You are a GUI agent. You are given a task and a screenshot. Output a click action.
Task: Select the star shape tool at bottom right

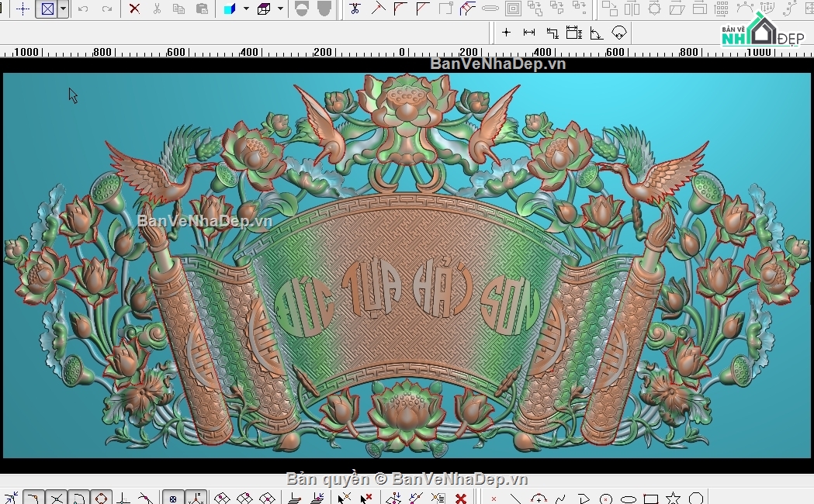coord(672,497)
